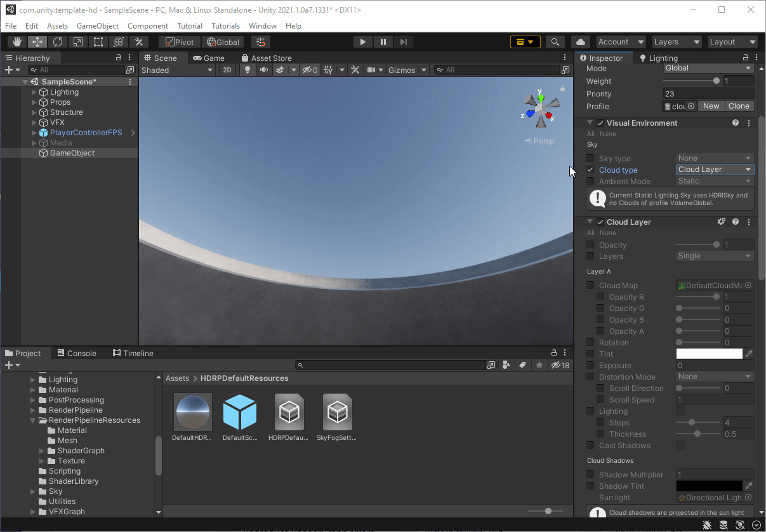This screenshot has width=766, height=532.
Task: Lock the Hierarchy panel
Action: 118,58
